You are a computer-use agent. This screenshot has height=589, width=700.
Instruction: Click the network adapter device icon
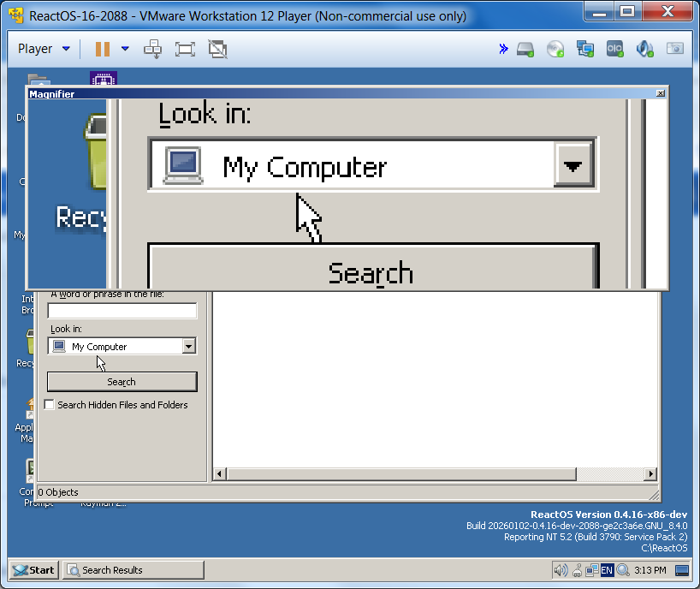[x=585, y=49]
